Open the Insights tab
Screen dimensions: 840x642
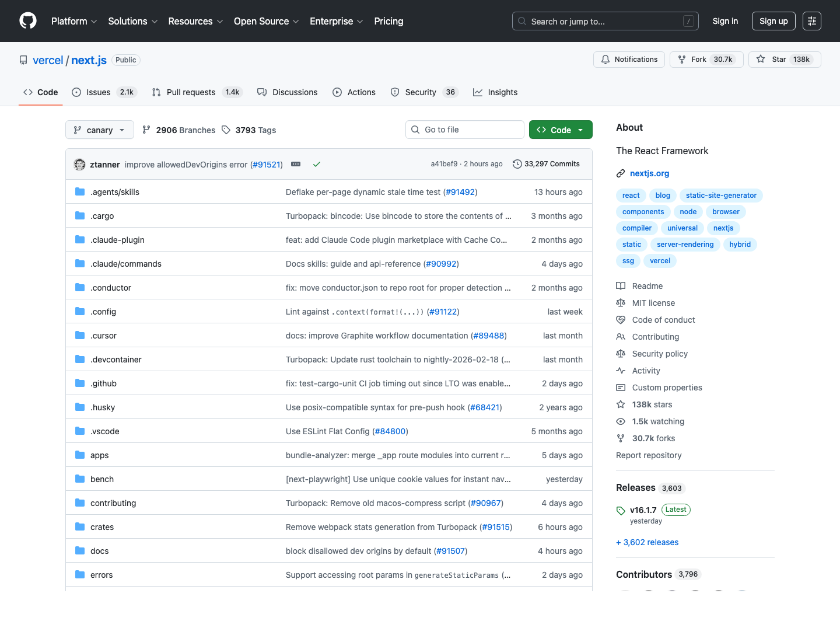(495, 92)
